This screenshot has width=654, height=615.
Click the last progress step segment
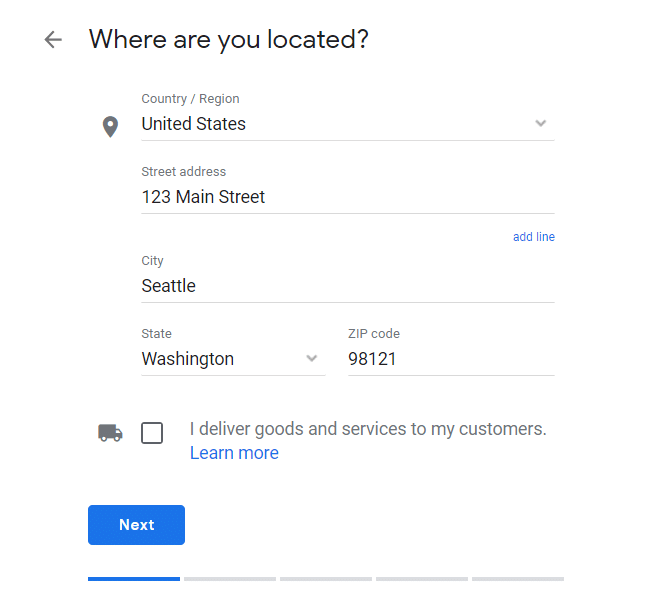[518, 578]
